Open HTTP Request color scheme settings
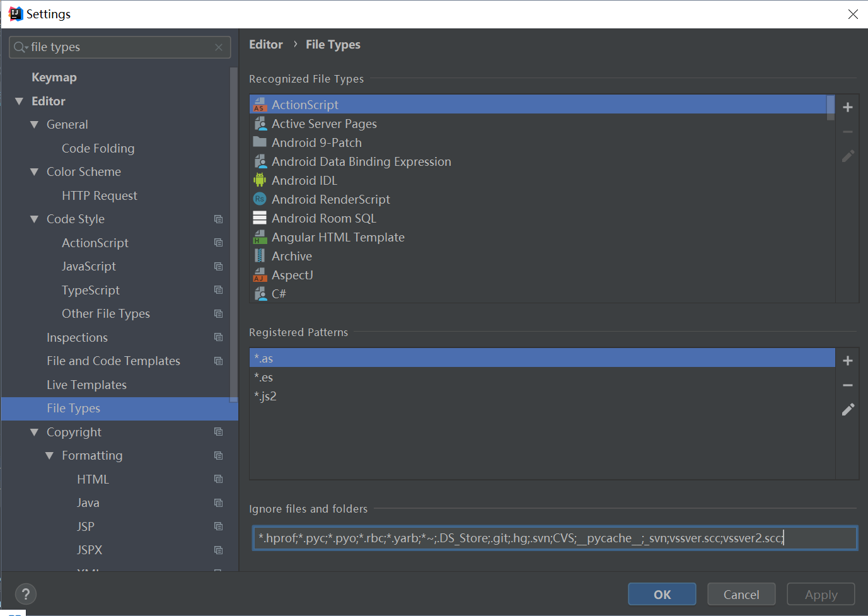The image size is (868, 616). click(100, 195)
